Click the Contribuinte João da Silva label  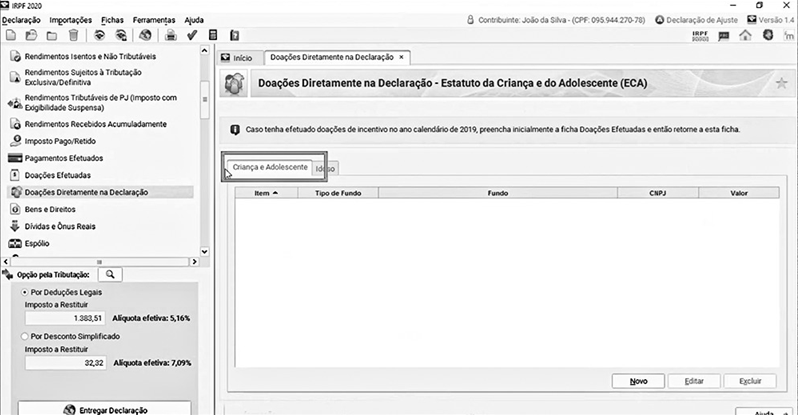pyautogui.click(x=556, y=20)
